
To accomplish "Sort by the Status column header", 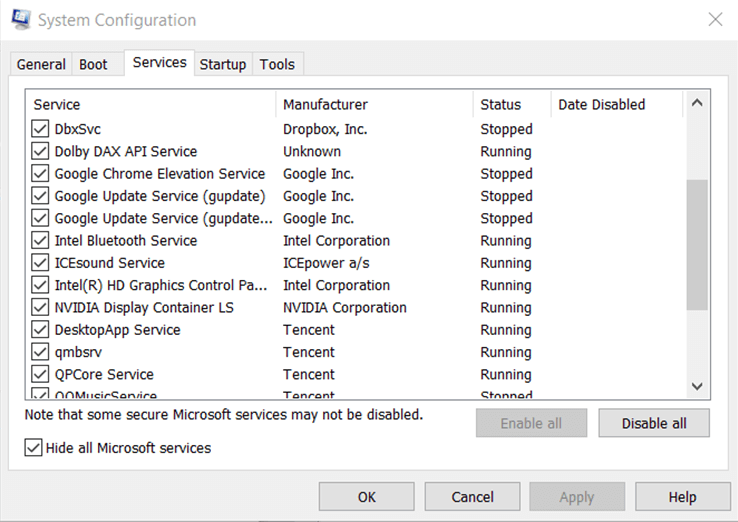I will pos(512,104).
